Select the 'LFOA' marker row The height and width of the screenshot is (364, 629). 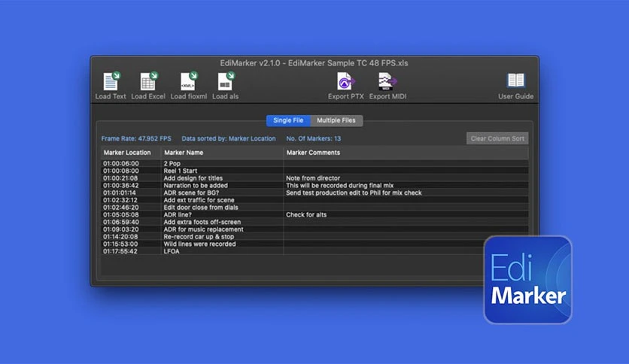pyautogui.click(x=314, y=251)
